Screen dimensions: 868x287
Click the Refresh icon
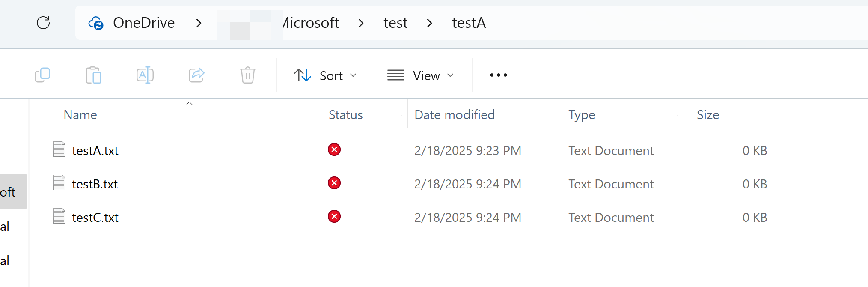(x=43, y=23)
